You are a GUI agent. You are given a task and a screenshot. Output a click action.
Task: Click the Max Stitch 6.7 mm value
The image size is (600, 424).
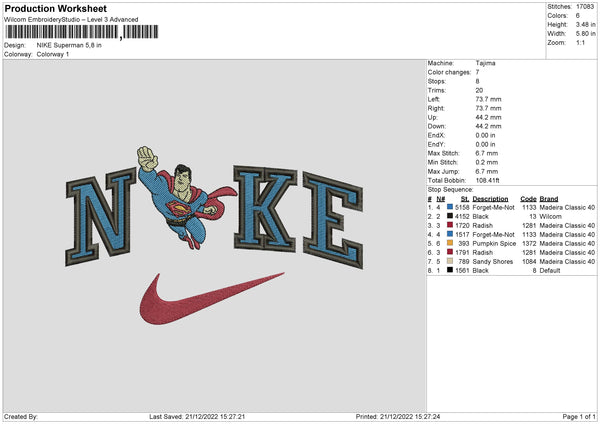click(487, 153)
